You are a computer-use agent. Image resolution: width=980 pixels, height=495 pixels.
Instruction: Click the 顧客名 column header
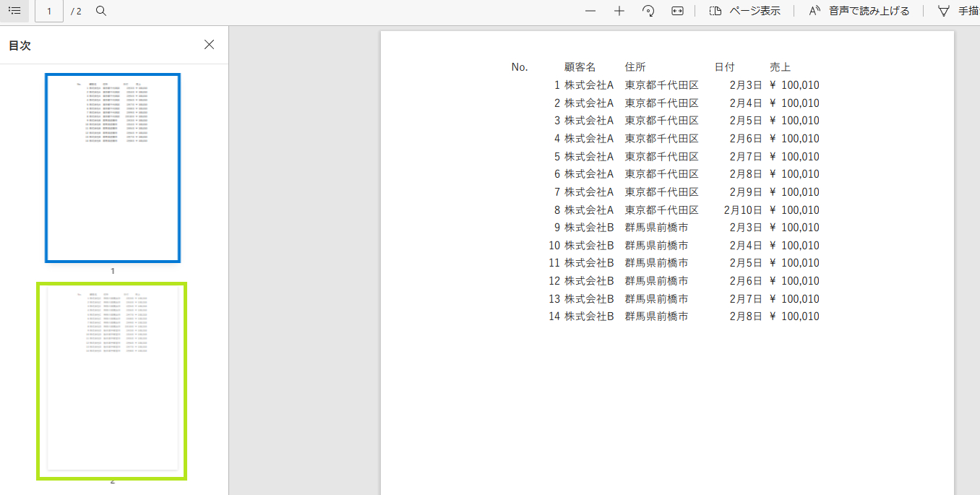(580, 67)
